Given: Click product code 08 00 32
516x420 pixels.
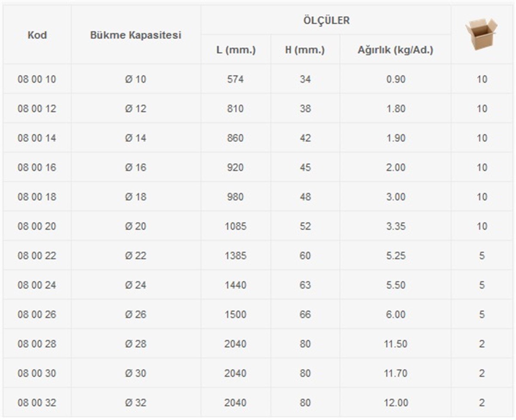Looking at the screenshot, I should [37, 403].
